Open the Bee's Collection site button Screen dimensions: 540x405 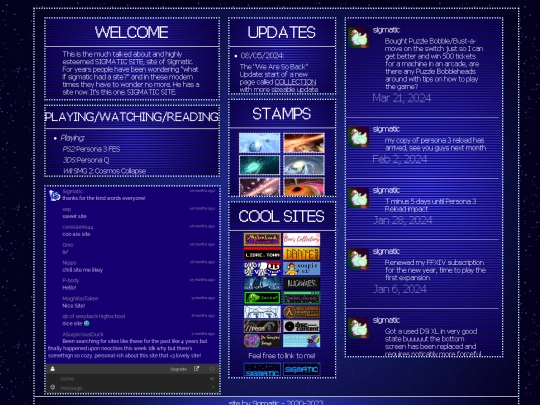[x=301, y=239]
